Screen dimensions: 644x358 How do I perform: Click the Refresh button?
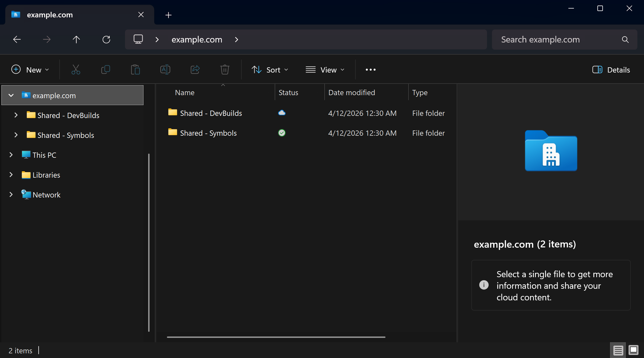coord(106,39)
